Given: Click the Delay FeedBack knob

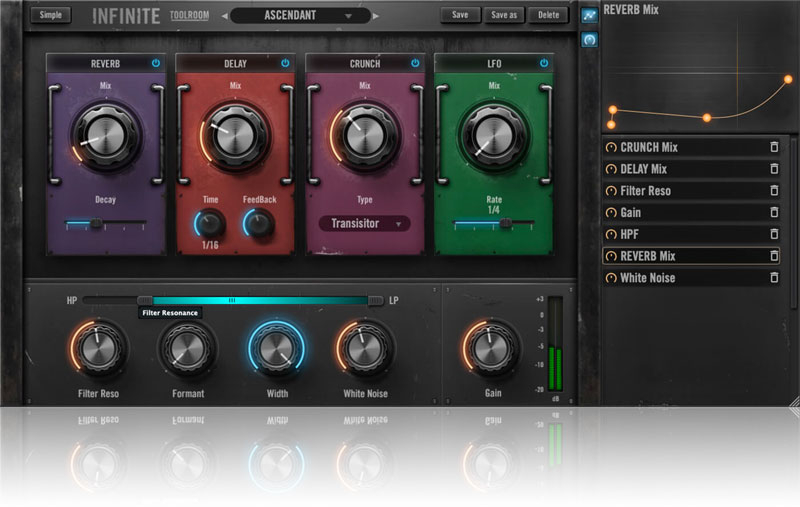Looking at the screenshot, I should (259, 224).
